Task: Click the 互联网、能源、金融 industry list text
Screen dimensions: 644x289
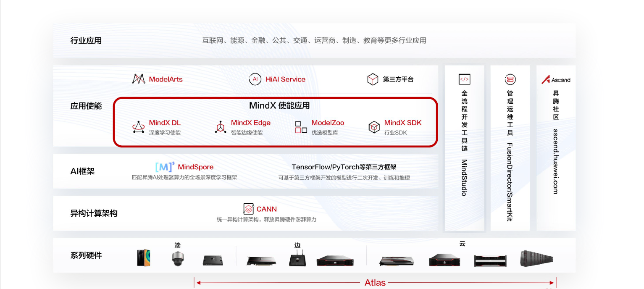Action: (314, 41)
